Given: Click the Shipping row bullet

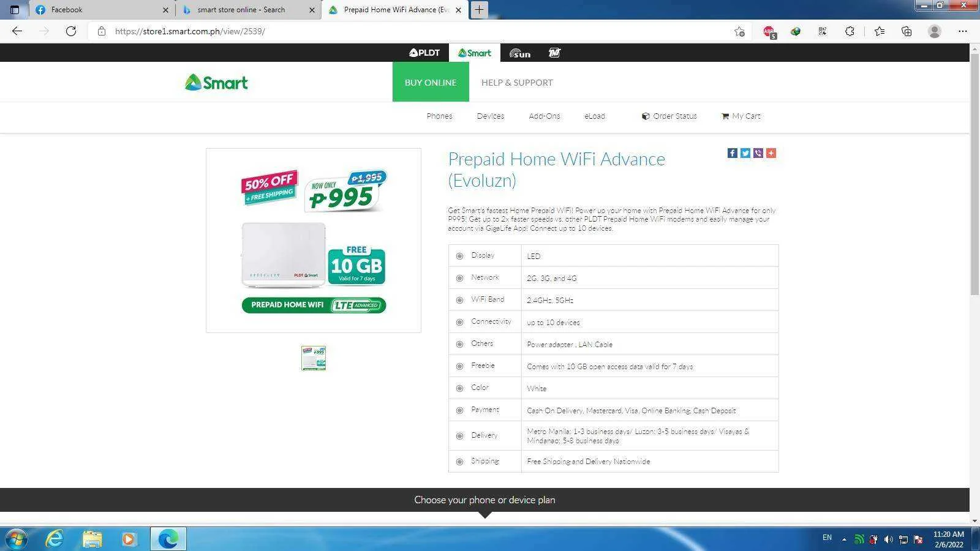Looking at the screenshot, I should (459, 462).
